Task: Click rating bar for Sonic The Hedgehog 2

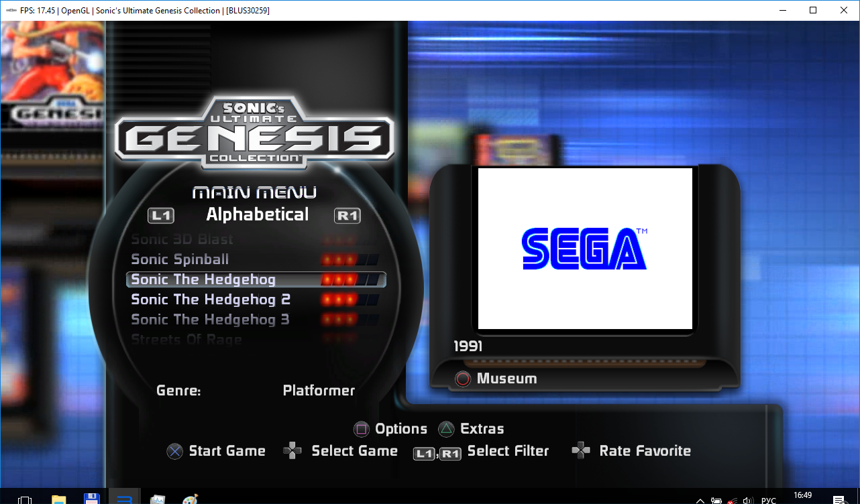Action: 350,300
